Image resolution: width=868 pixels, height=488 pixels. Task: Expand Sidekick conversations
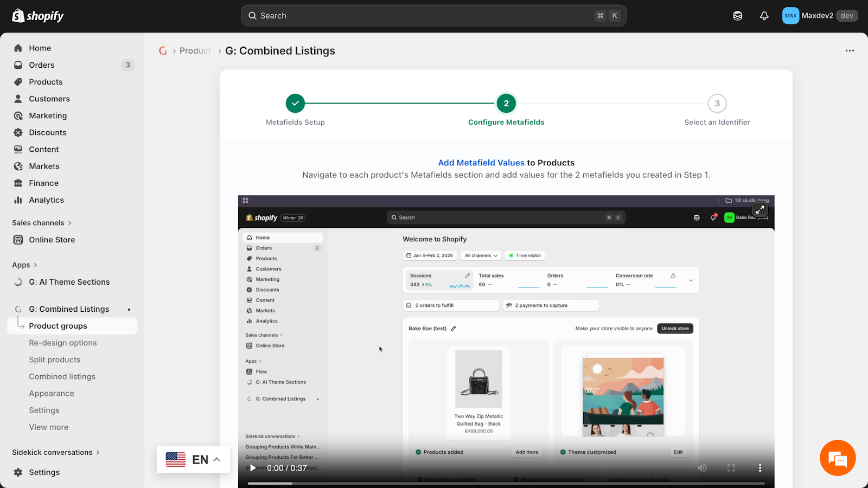(x=56, y=452)
